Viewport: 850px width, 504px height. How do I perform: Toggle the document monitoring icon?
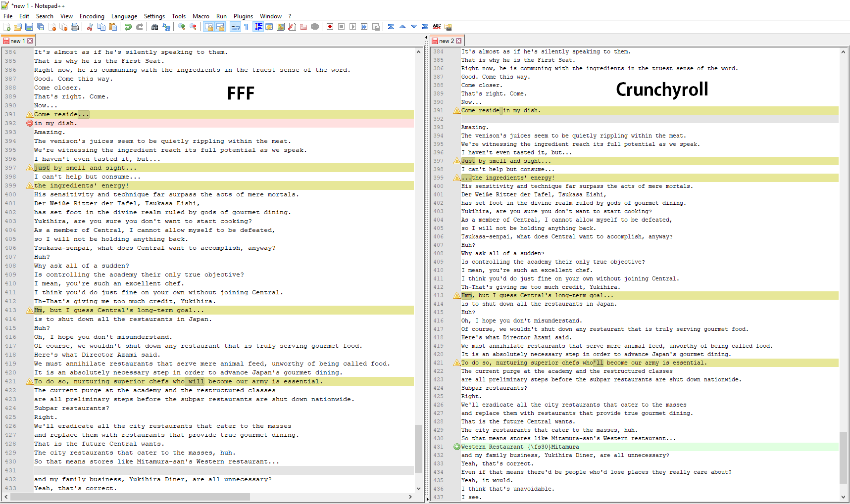pos(315,27)
